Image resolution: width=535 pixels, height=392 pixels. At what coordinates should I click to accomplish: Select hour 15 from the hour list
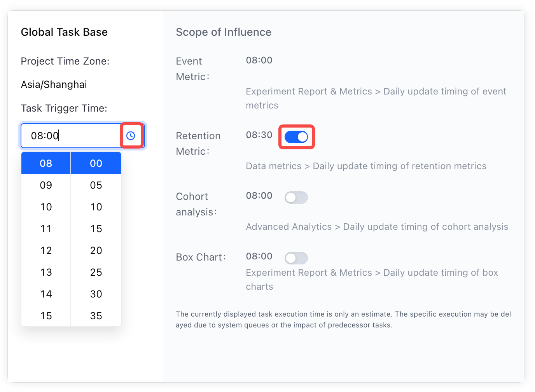click(46, 316)
